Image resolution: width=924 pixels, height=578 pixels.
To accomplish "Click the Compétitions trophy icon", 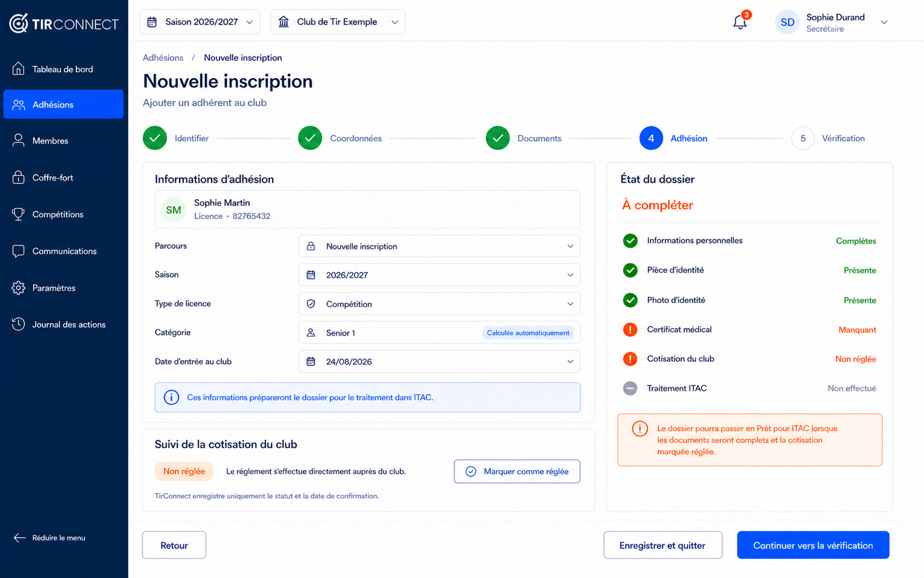I will pyautogui.click(x=19, y=214).
